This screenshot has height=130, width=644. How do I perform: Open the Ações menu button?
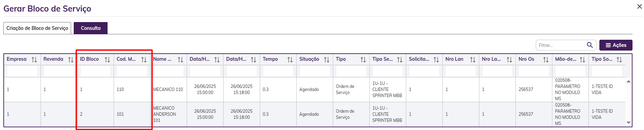coord(616,45)
